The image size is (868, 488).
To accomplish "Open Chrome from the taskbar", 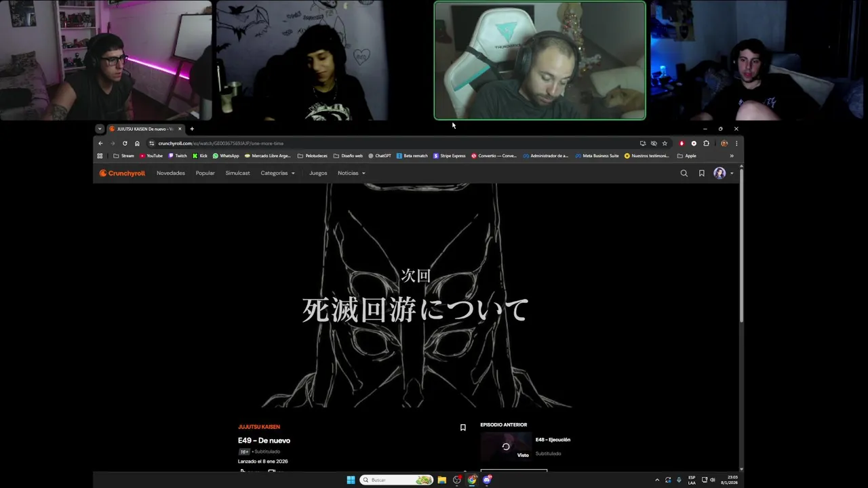I will pyautogui.click(x=472, y=480).
